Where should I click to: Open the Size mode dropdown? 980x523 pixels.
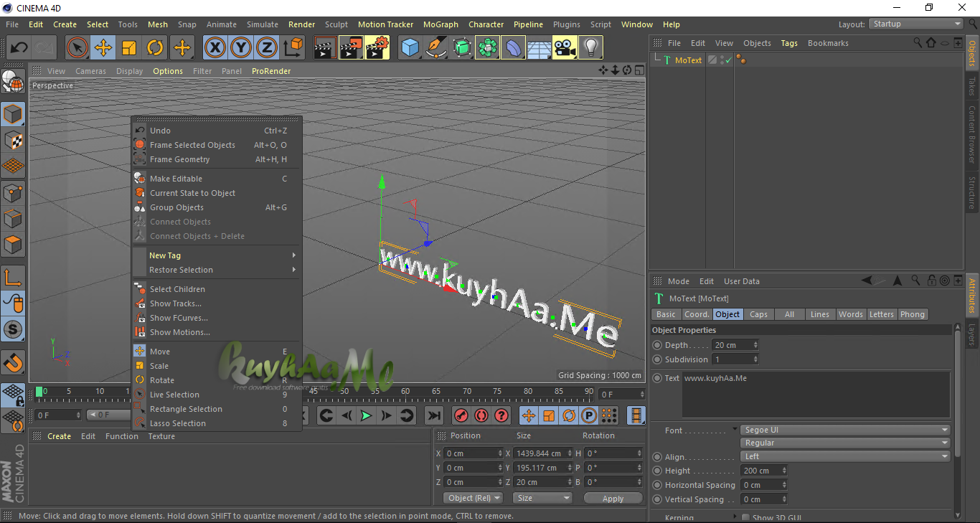(x=543, y=498)
